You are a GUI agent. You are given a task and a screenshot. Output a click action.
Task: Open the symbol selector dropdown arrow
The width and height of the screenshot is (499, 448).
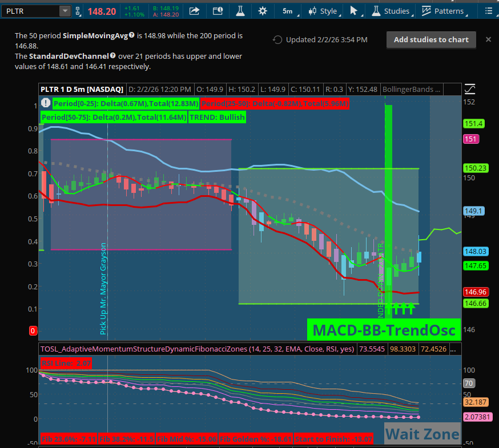click(x=65, y=11)
